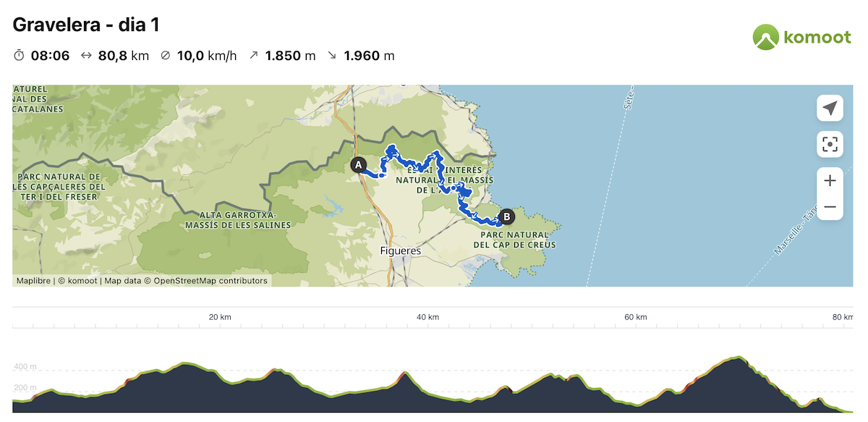Click the komoot logo
This screenshot has height=422, width=868.
pos(801,37)
